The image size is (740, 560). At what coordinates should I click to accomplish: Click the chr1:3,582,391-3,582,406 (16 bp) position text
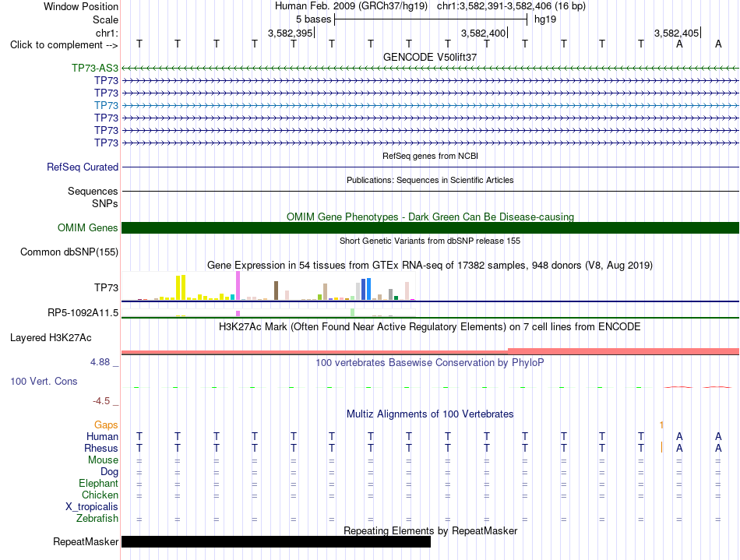(x=511, y=6)
